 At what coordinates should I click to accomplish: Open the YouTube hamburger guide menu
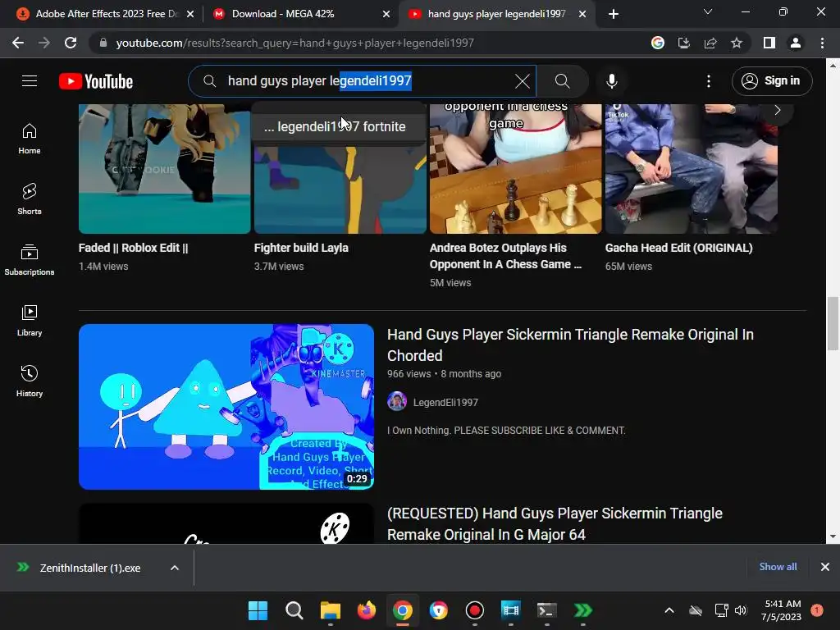pos(30,81)
